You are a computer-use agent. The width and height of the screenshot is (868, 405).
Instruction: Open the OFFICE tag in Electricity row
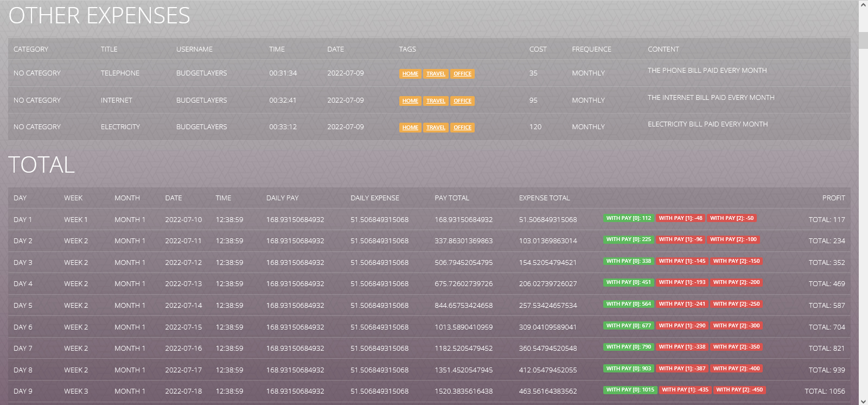pyautogui.click(x=462, y=128)
